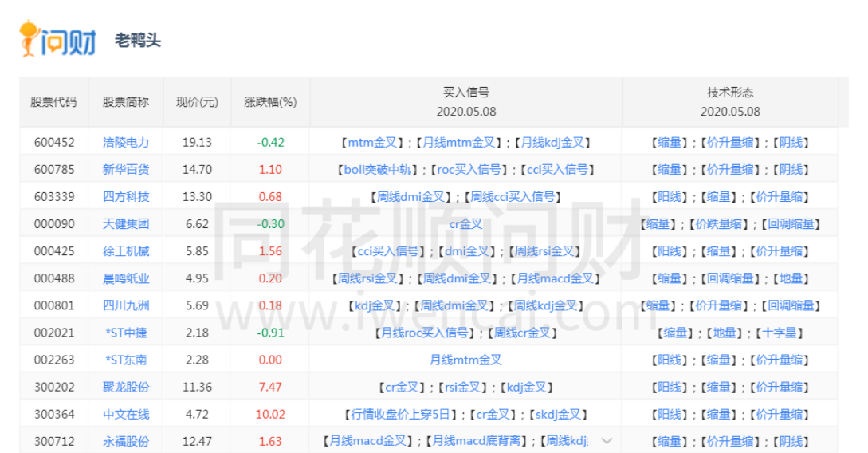This screenshot has height=453, width=868.
Task: Open the 中文在线 stock link
Action: [x=126, y=414]
